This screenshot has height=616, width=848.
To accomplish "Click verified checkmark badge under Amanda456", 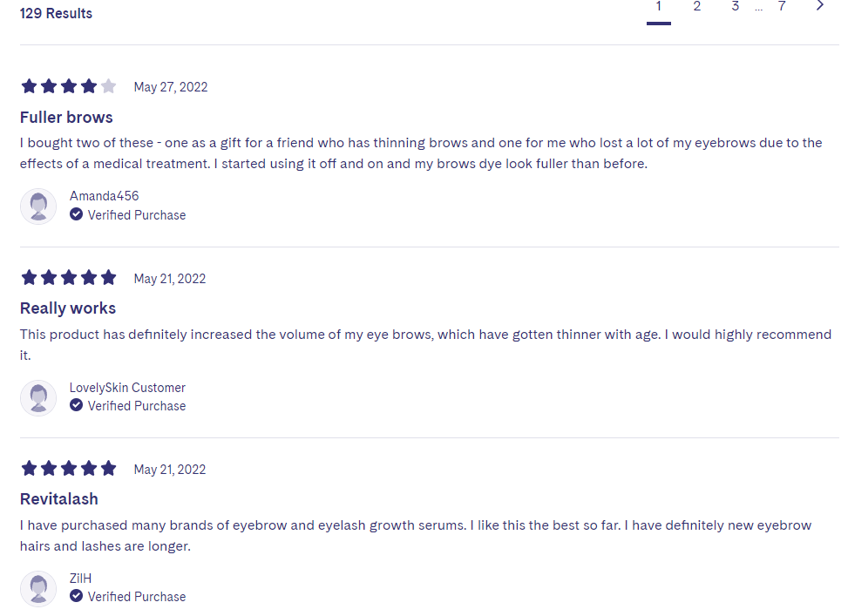I will pos(76,214).
